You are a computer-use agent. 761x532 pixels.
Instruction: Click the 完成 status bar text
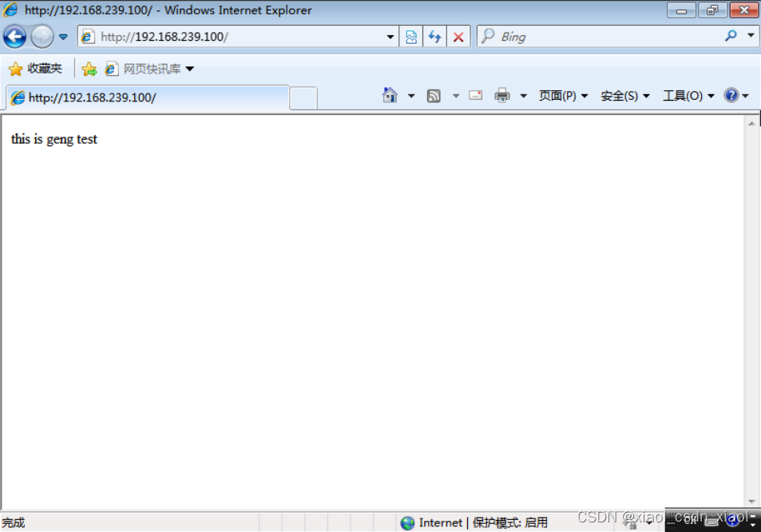click(13, 522)
